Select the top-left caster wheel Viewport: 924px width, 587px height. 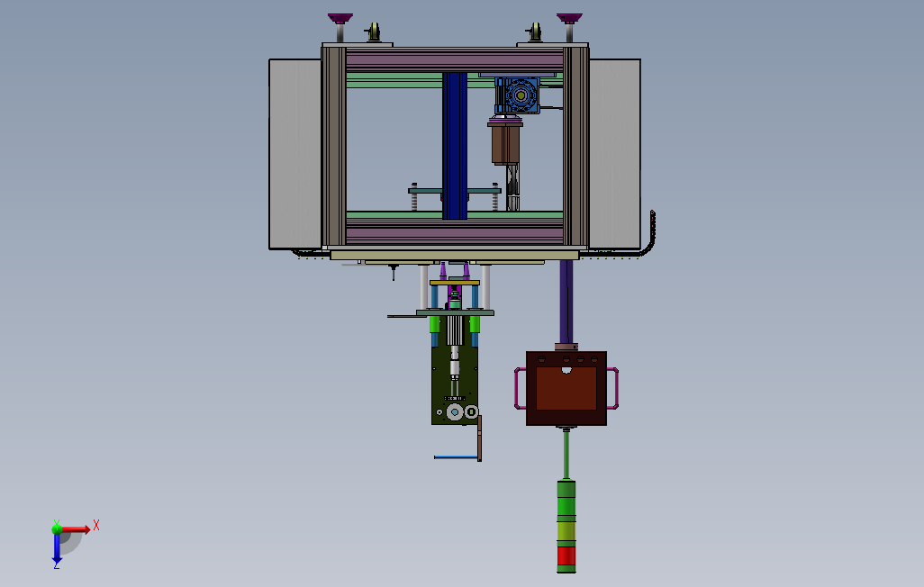point(373,32)
